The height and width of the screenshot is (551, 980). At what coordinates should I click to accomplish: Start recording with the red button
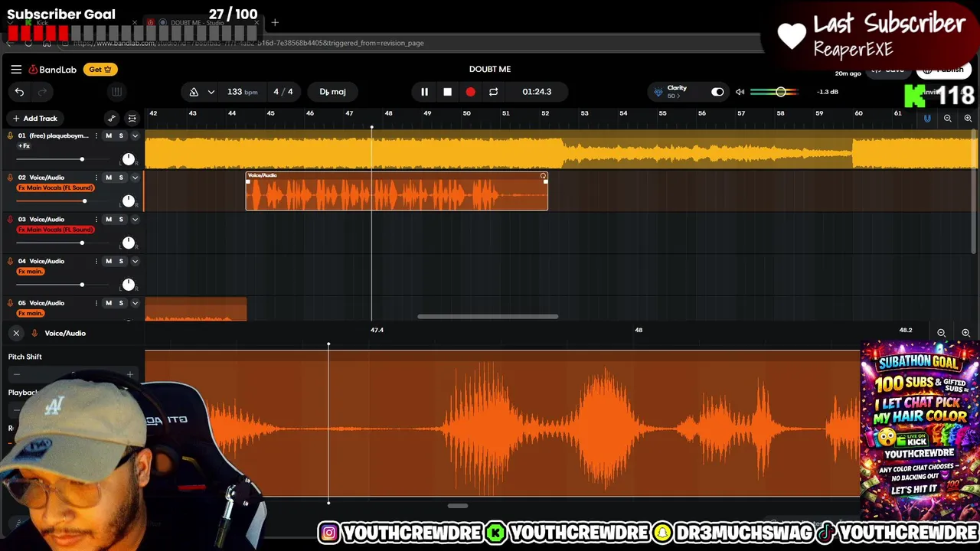[470, 92]
